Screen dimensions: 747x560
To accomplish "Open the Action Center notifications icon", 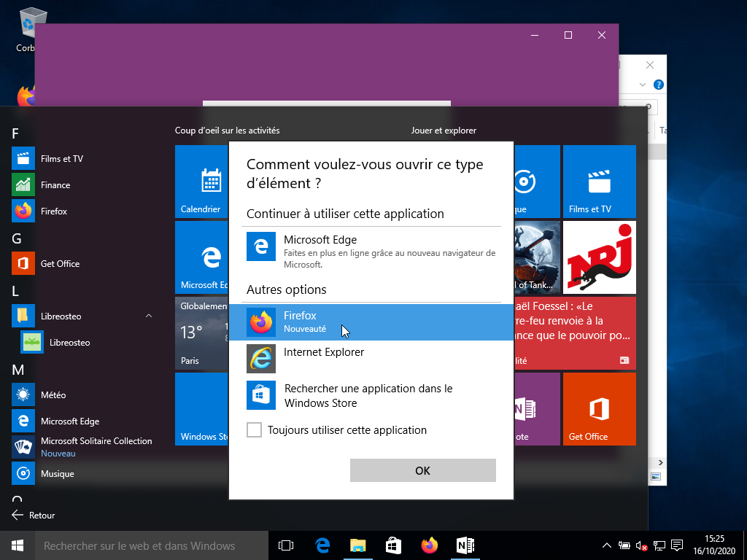I will point(677,545).
